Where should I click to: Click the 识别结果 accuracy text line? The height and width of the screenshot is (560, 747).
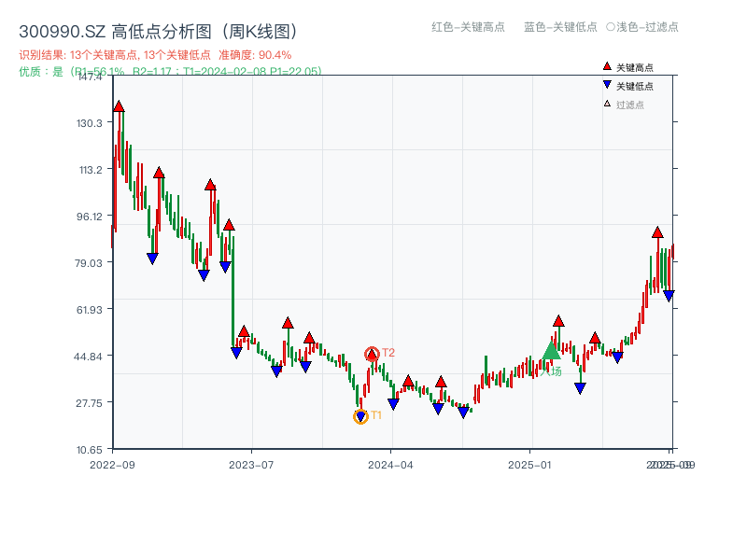(x=149, y=54)
